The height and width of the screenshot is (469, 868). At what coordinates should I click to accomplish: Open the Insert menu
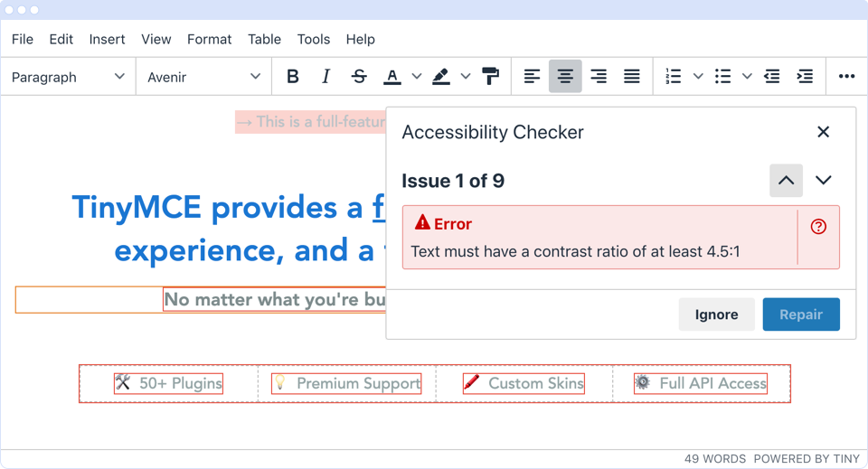[107, 39]
